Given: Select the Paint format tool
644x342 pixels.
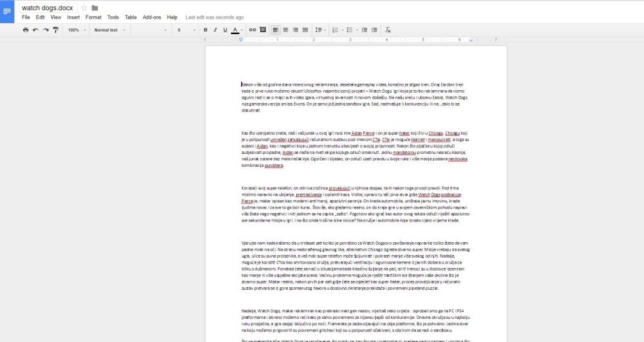Looking at the screenshot, I should pos(55,30).
